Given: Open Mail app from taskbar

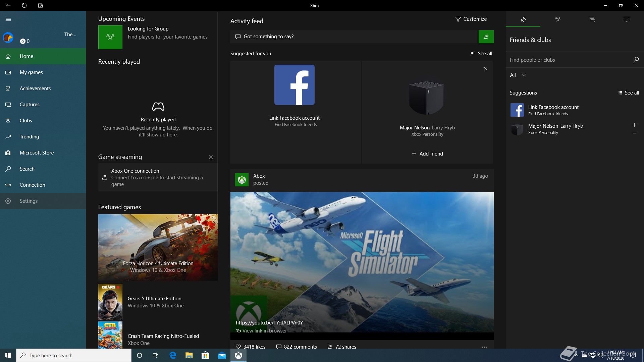Looking at the screenshot, I should point(222,355).
